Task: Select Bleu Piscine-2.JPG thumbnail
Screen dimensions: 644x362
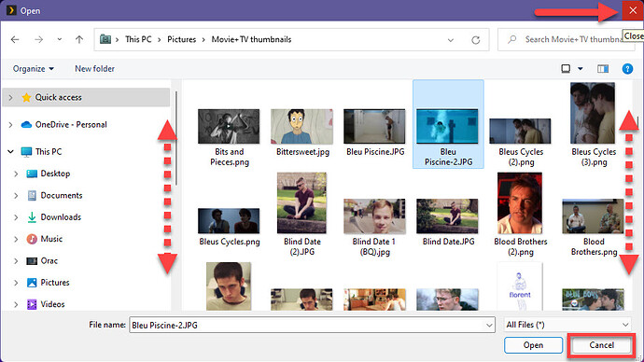Action: tap(447, 126)
